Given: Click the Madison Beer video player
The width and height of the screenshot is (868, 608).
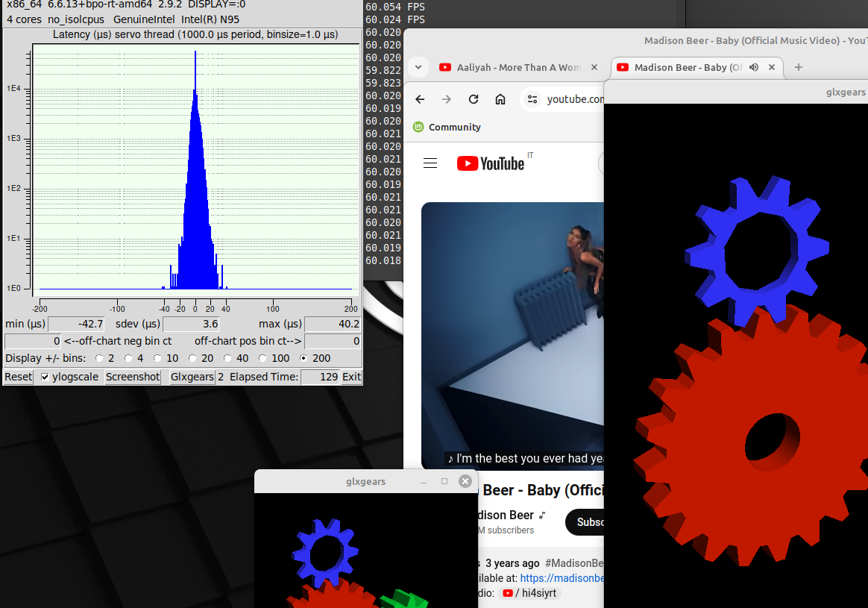Looking at the screenshot, I should coord(512,336).
